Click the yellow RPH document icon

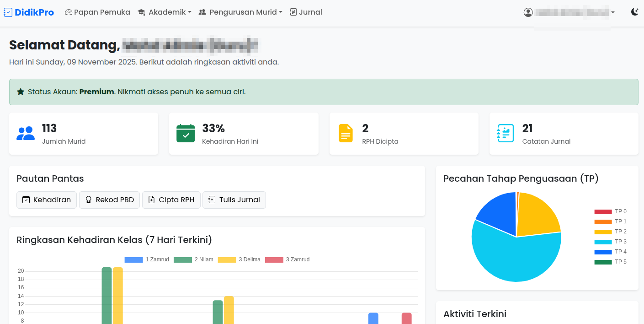tap(346, 133)
